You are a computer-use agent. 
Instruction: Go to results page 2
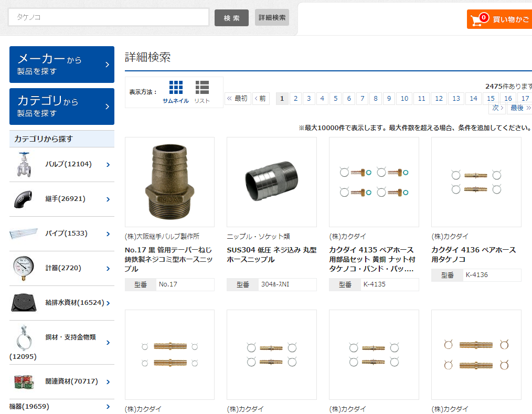(296, 99)
